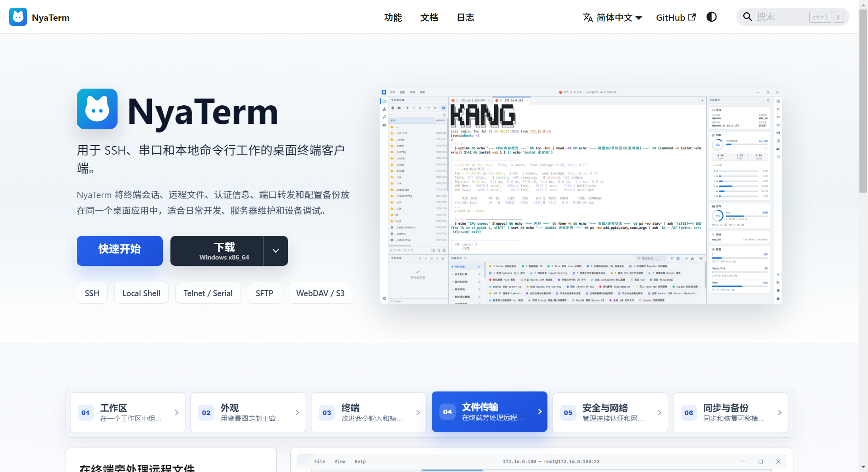Viewport: 868px width, 472px height.
Task: Click the 02 number badge
Action: [206, 413]
